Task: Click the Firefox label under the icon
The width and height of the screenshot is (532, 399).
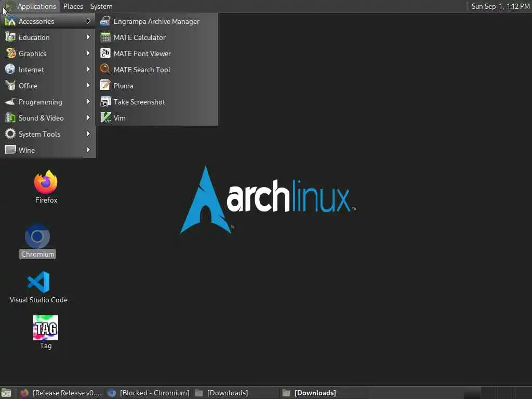Action: click(x=46, y=200)
